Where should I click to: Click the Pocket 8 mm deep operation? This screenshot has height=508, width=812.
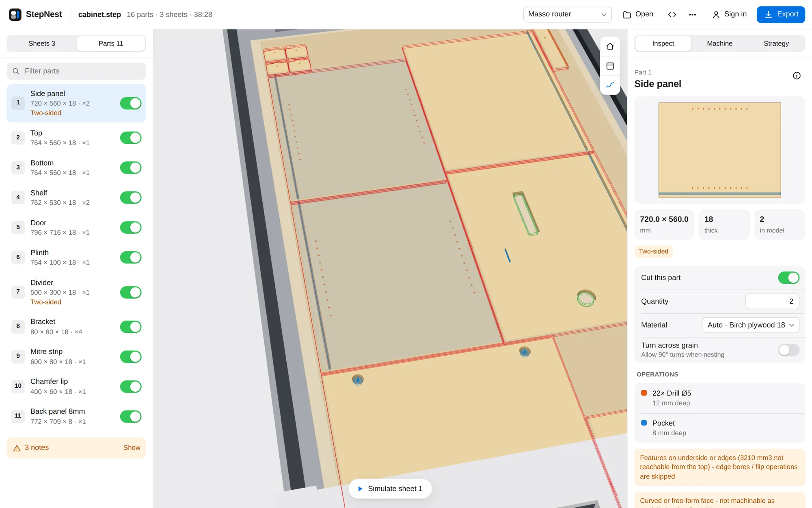pos(719,428)
